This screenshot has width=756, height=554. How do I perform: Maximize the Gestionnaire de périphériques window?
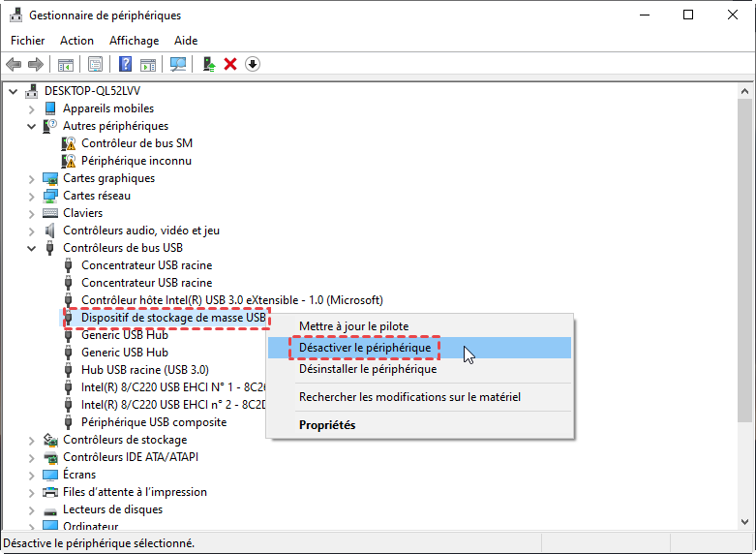point(688,15)
